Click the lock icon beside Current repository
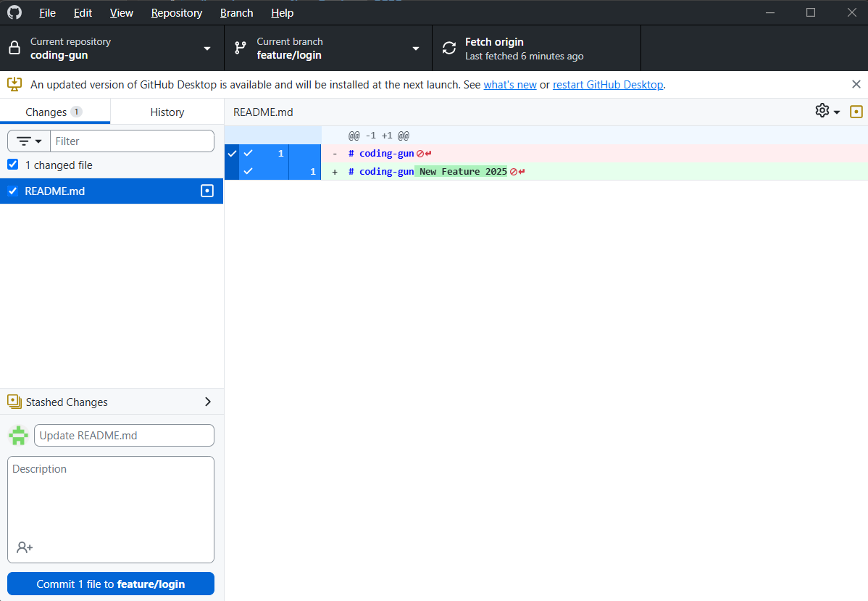This screenshot has height=601, width=868. click(14, 48)
